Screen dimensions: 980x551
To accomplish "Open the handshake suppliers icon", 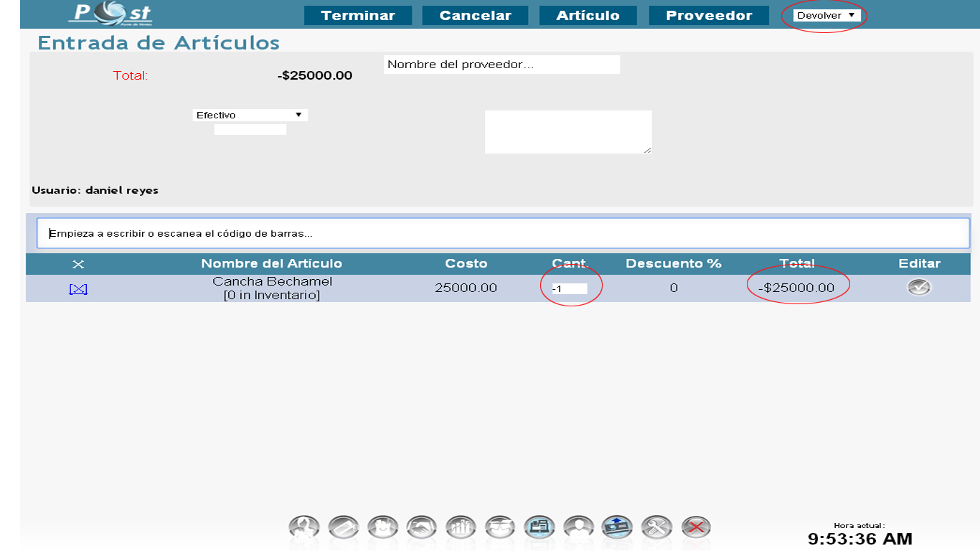I will 422,528.
